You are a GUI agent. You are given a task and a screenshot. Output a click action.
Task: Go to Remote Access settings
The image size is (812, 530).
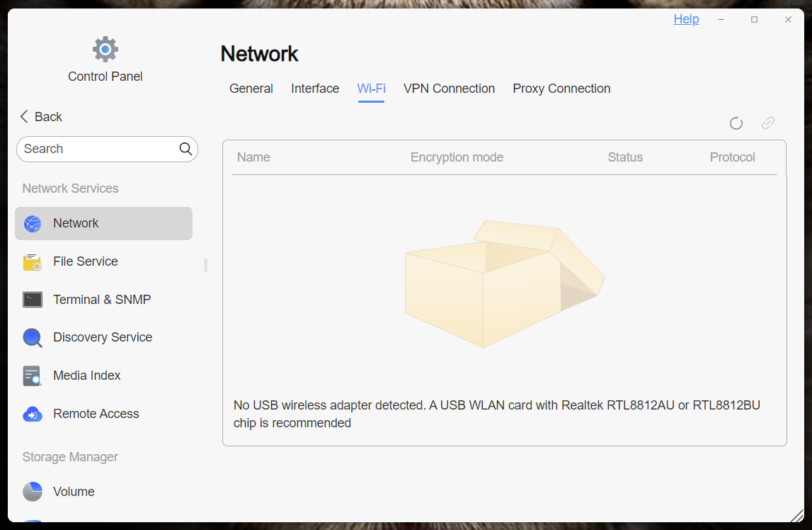pos(103,414)
